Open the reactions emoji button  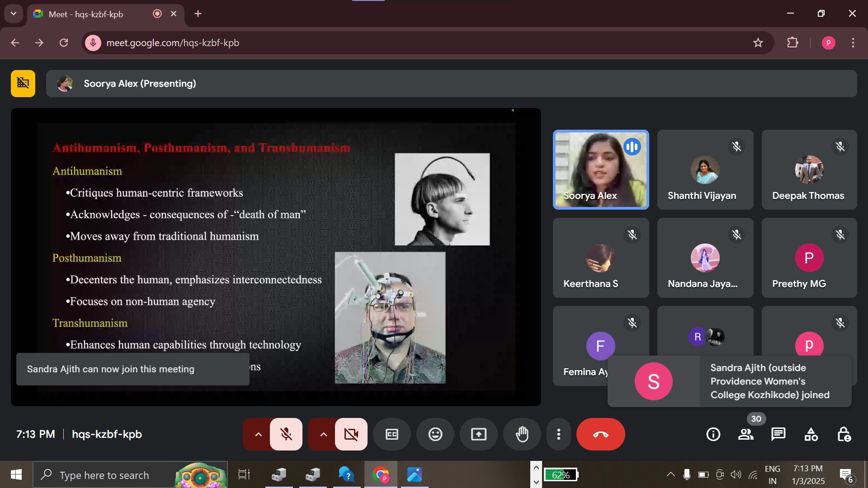click(x=435, y=434)
